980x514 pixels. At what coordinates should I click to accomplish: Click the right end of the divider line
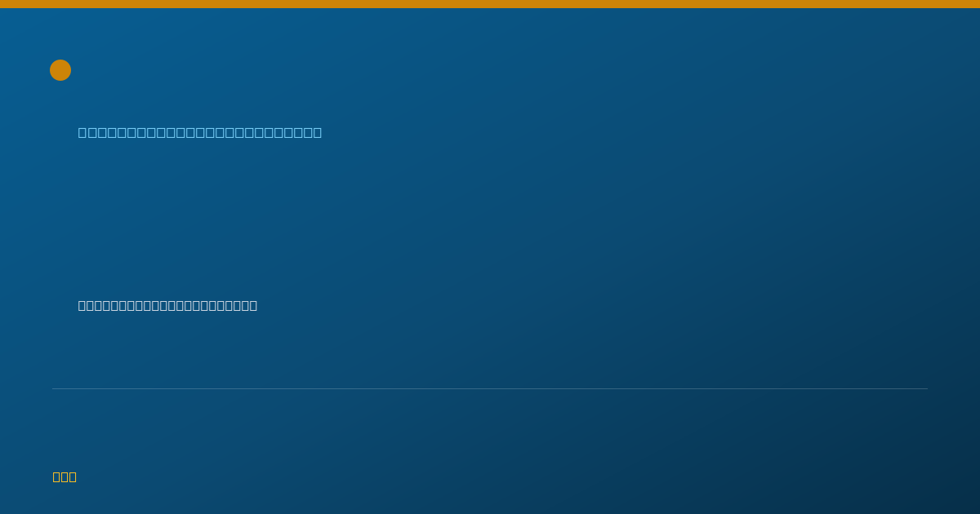point(926,388)
